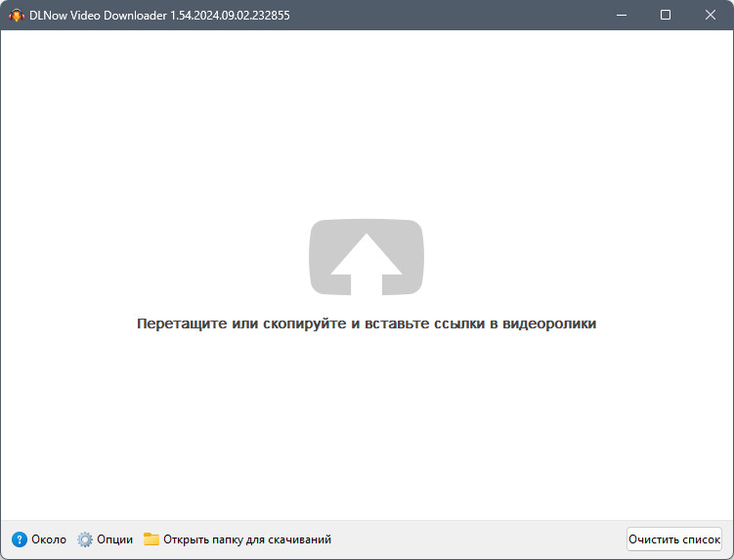This screenshot has width=734, height=560.
Task: Minimize the DLNow Video Downloader window
Action: (622, 15)
